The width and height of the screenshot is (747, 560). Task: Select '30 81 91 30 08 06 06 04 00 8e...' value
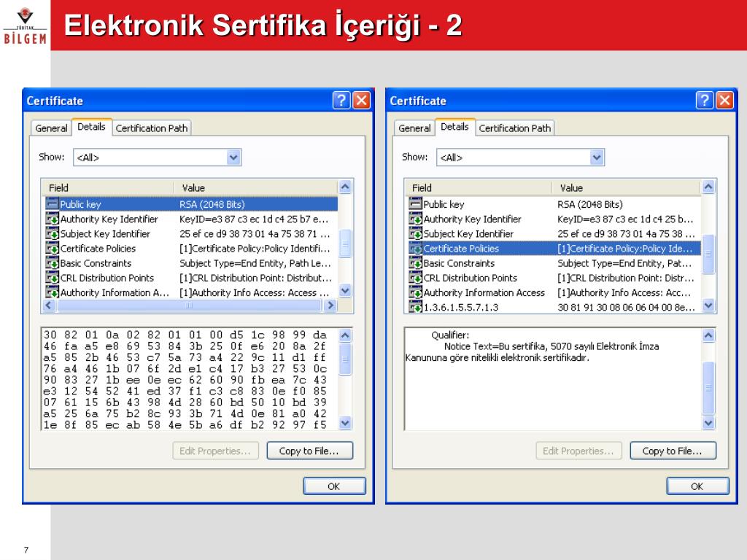(626, 308)
